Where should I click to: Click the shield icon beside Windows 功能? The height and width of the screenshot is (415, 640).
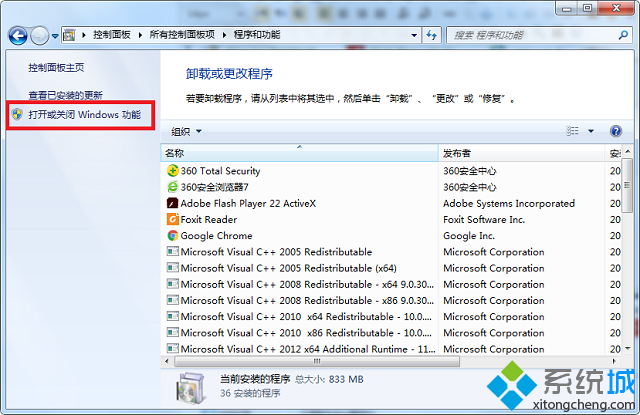(x=17, y=115)
